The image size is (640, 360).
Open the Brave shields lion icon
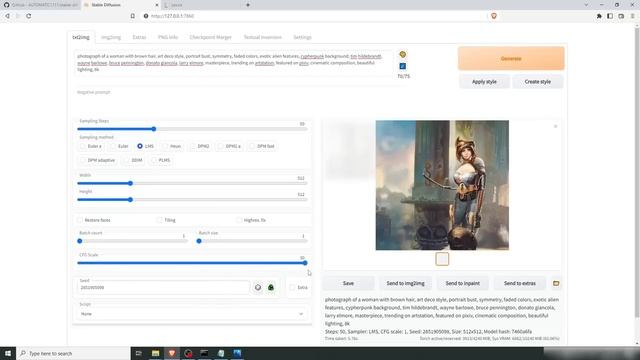(493, 16)
